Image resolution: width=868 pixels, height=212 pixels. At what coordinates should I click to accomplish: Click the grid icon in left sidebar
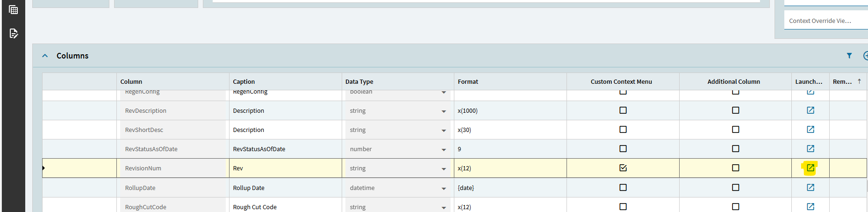14,10
